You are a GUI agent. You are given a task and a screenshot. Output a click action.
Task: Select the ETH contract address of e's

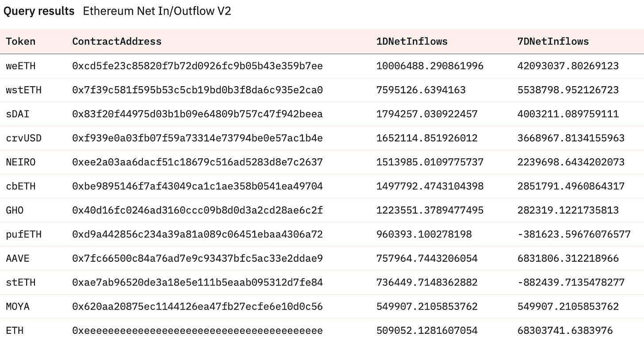tap(197, 331)
